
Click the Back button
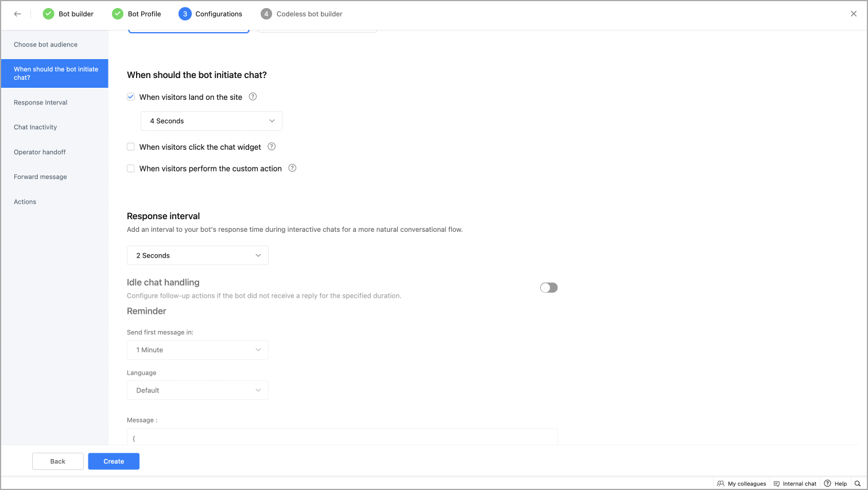pos(58,461)
